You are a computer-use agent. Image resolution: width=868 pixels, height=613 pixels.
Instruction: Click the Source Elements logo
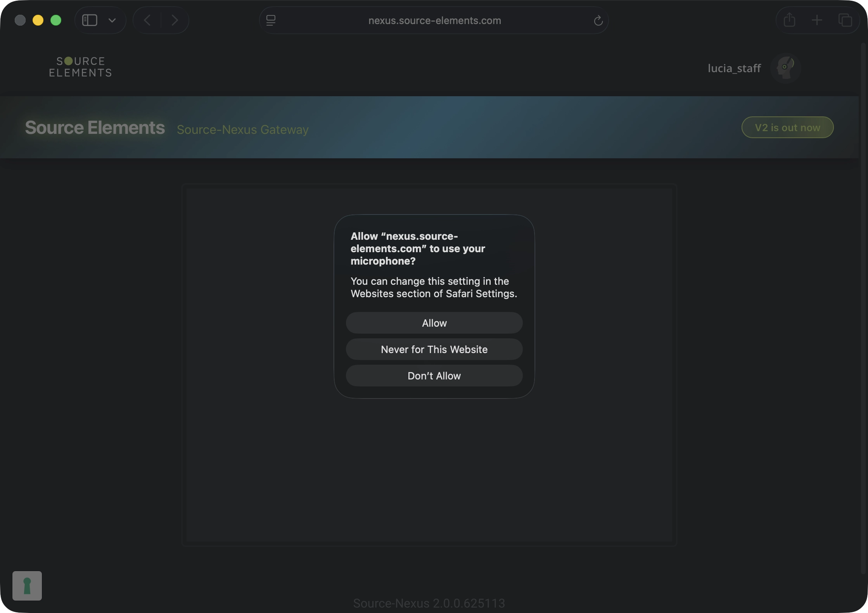[80, 67]
